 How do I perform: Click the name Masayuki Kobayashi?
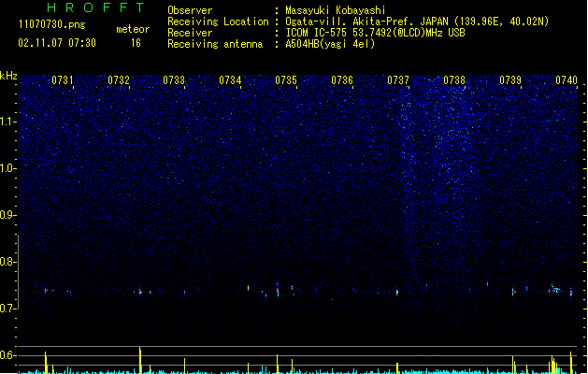click(x=336, y=10)
